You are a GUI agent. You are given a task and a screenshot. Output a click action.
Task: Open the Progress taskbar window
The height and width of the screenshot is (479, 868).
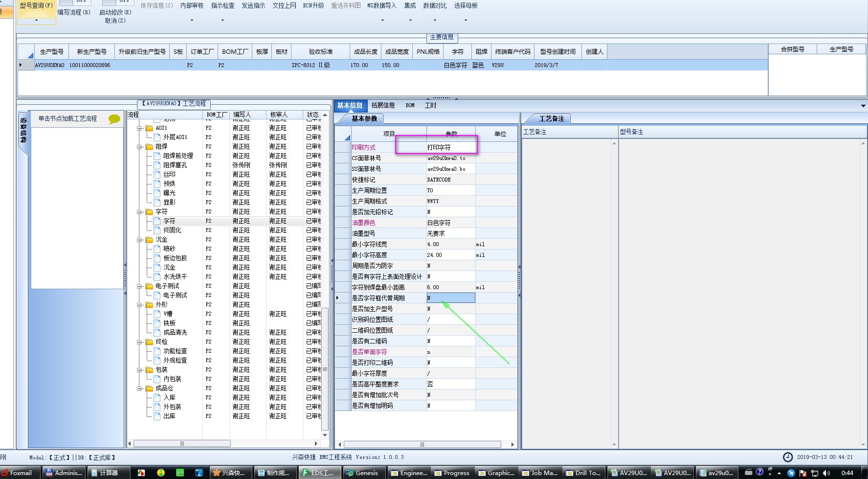(x=451, y=473)
